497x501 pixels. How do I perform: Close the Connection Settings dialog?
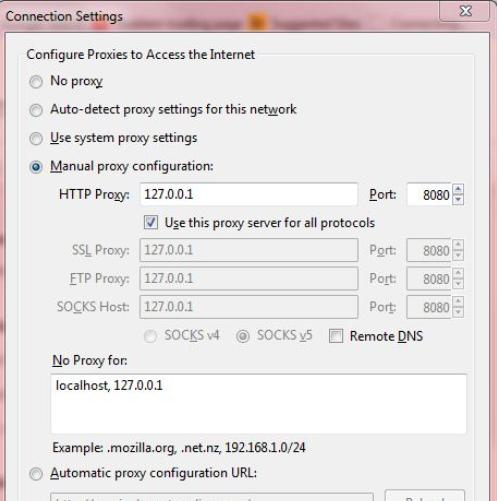click(465, 11)
